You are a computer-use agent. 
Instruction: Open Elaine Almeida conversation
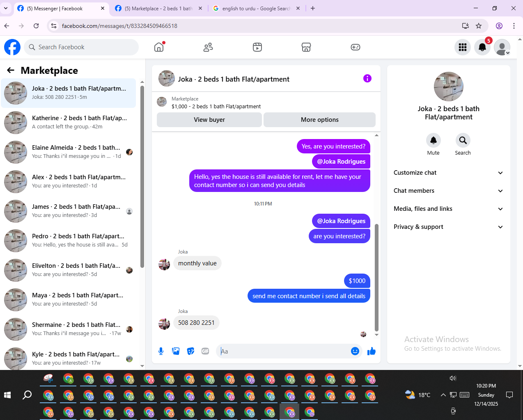pyautogui.click(x=69, y=152)
